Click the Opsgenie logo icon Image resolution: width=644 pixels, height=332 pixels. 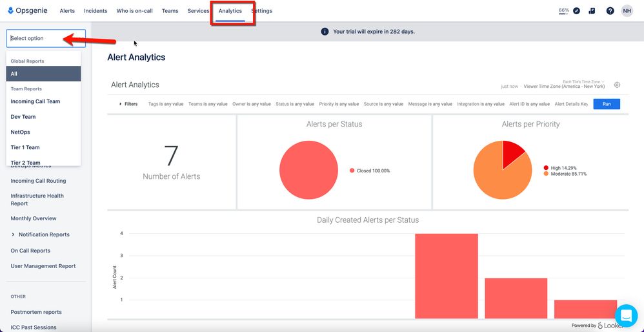coord(11,11)
